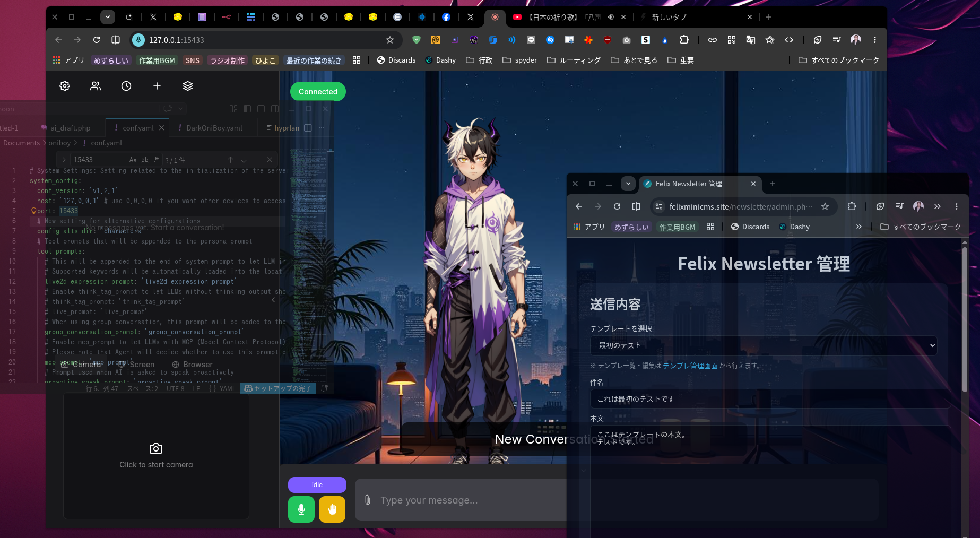Image resolution: width=980 pixels, height=538 pixels.
Task: Open the 行政 bookmark folder
Action: (x=479, y=60)
